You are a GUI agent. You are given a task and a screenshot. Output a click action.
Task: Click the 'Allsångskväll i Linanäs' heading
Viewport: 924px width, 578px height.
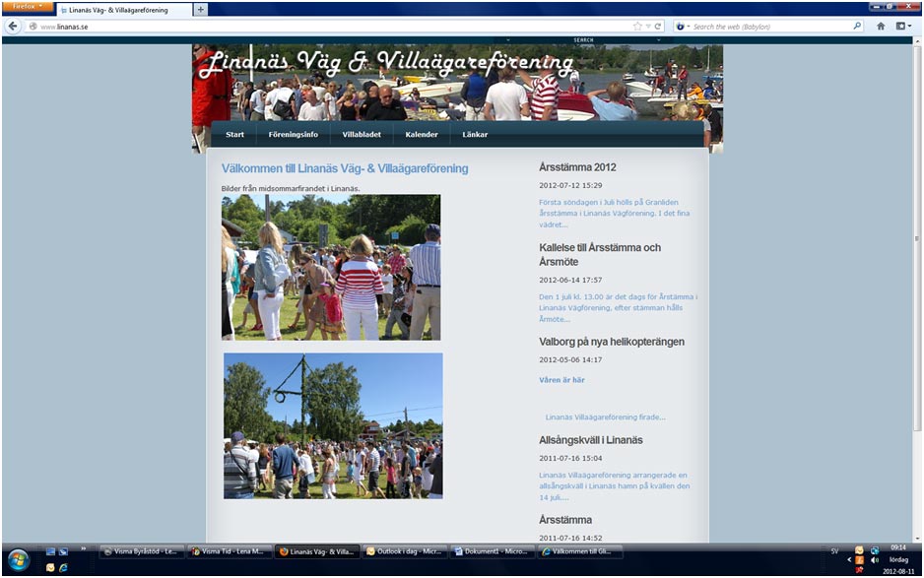tap(590, 440)
